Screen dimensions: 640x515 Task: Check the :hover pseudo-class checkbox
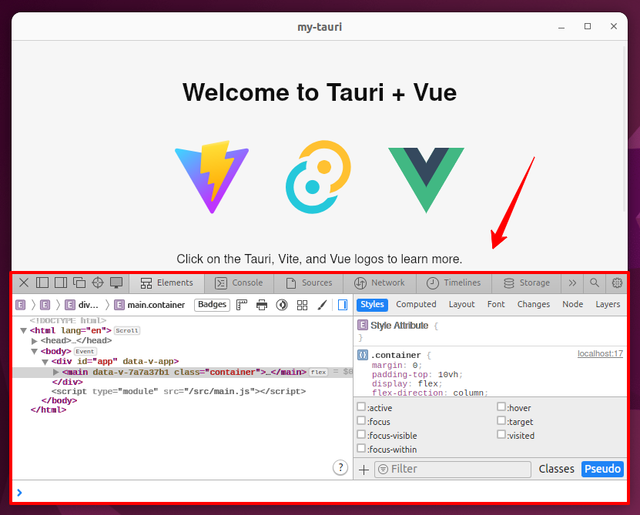(x=502, y=407)
